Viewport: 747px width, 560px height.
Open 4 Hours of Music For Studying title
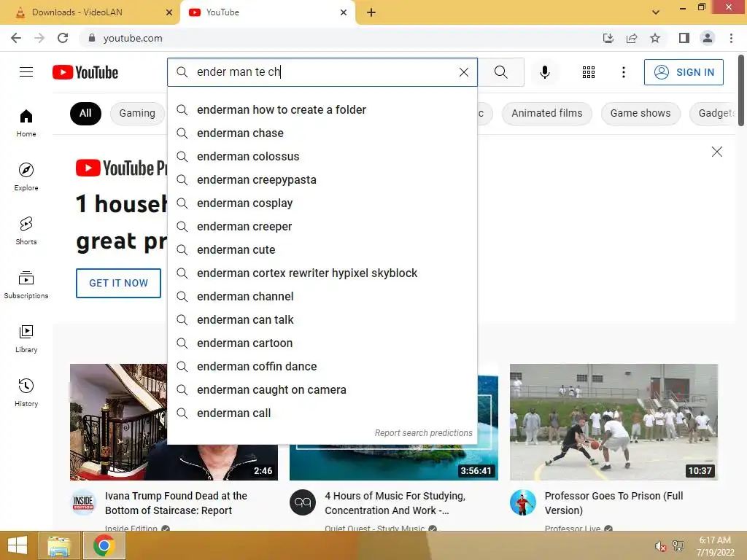[x=395, y=503]
